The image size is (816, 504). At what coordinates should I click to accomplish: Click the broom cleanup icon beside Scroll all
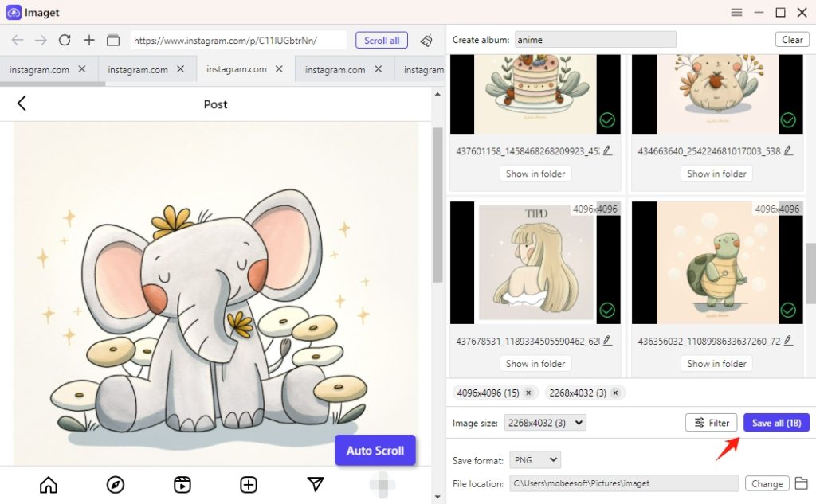click(x=426, y=40)
